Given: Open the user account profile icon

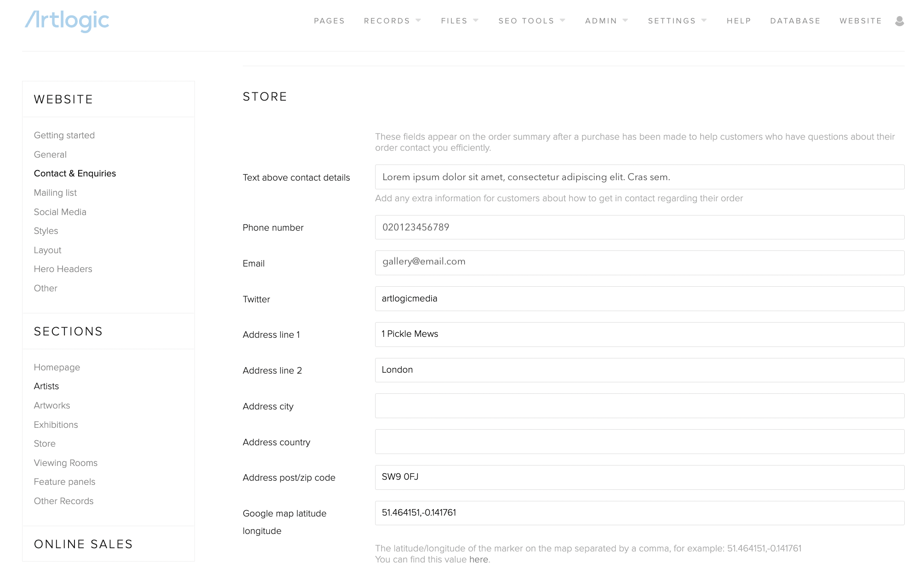Looking at the screenshot, I should click(900, 21).
